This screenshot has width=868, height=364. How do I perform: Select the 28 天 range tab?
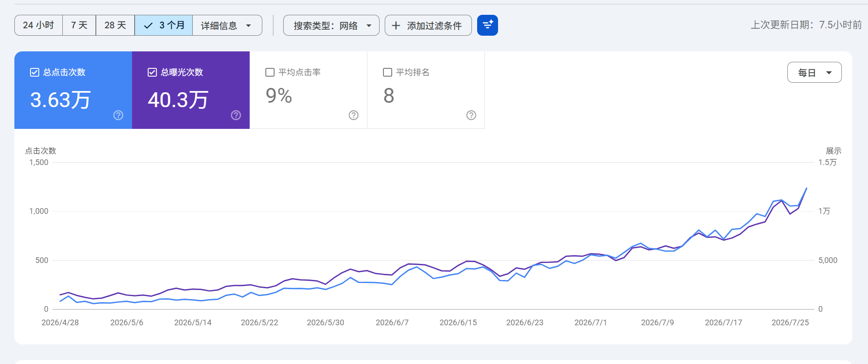(115, 25)
